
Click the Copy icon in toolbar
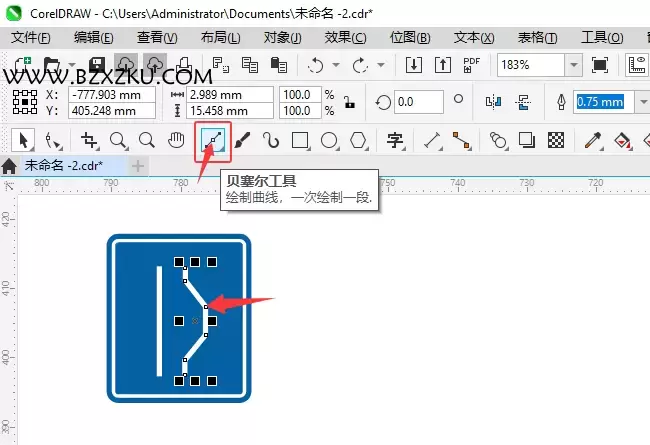tap(250, 65)
